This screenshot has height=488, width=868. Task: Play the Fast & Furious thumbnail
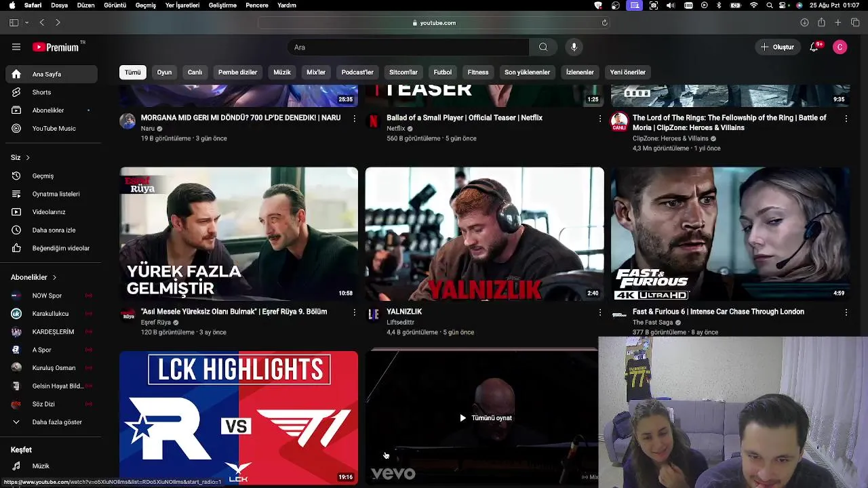730,234
